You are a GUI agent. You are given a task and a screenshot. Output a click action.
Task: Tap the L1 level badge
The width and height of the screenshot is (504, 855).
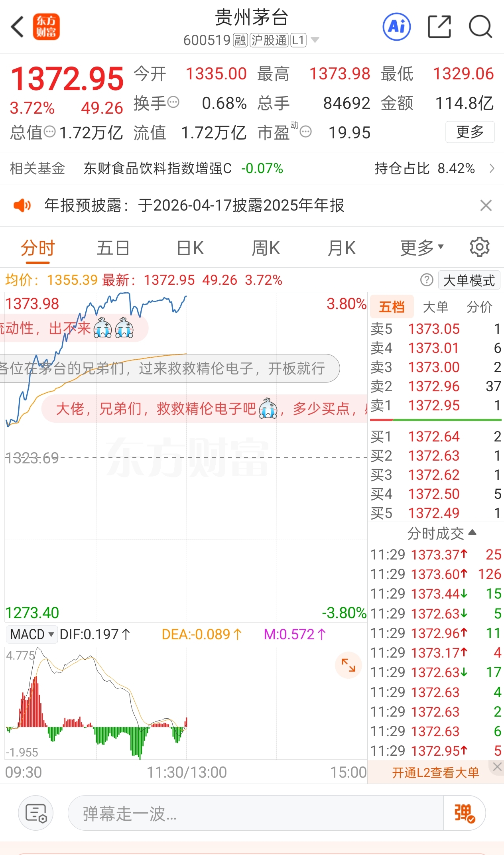click(x=298, y=40)
